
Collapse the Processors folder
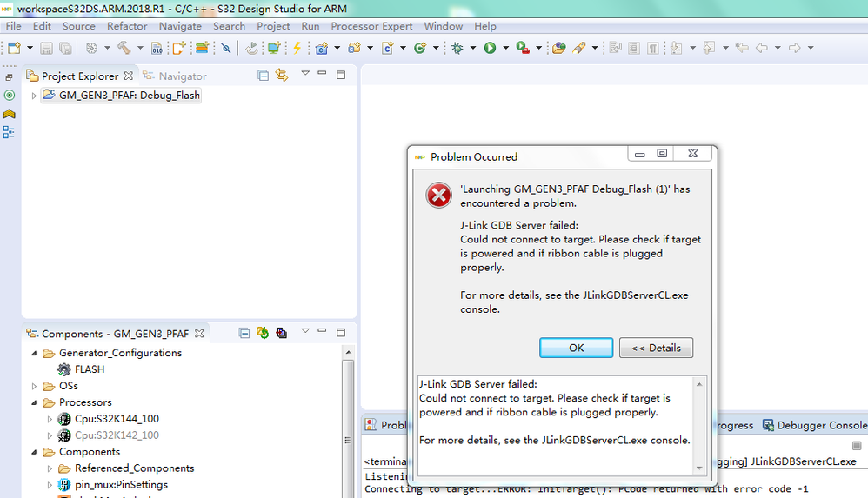(x=34, y=402)
